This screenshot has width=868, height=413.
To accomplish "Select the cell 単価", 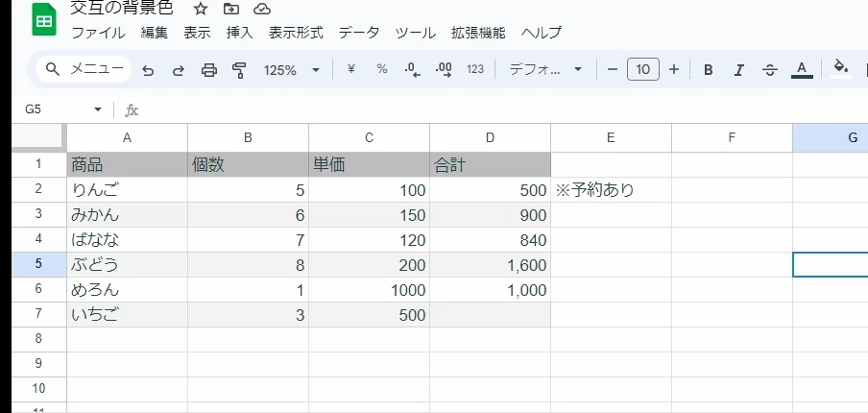I will pos(370,164).
